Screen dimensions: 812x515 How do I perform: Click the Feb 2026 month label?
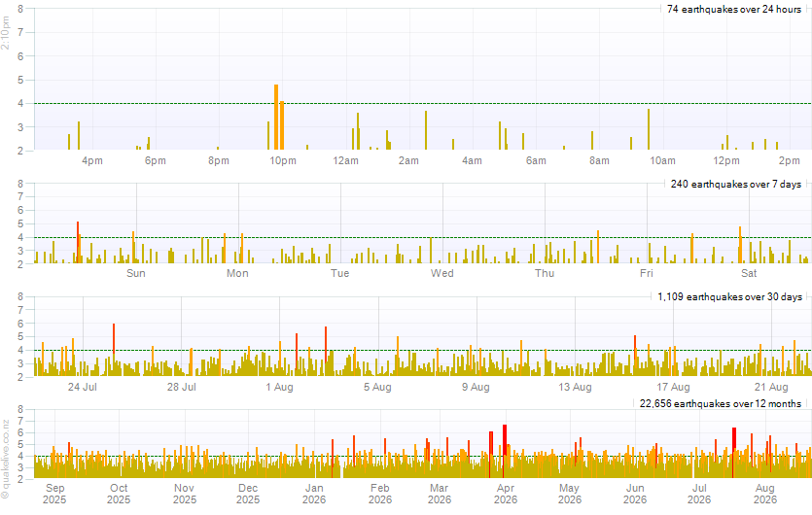pos(380,494)
